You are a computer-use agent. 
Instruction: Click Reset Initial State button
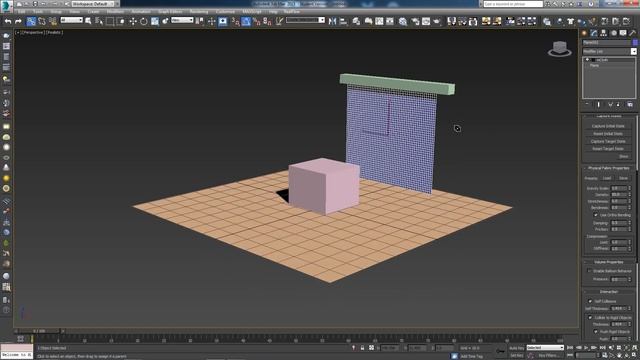tap(608, 134)
